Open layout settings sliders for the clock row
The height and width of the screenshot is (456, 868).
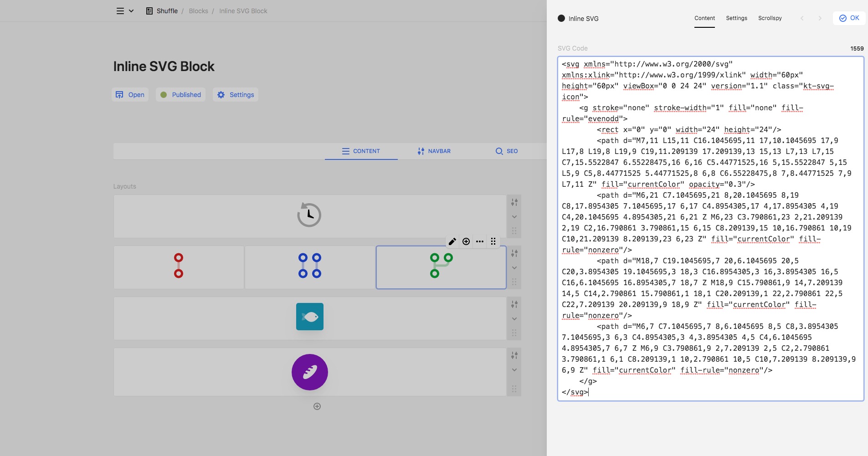tap(514, 202)
